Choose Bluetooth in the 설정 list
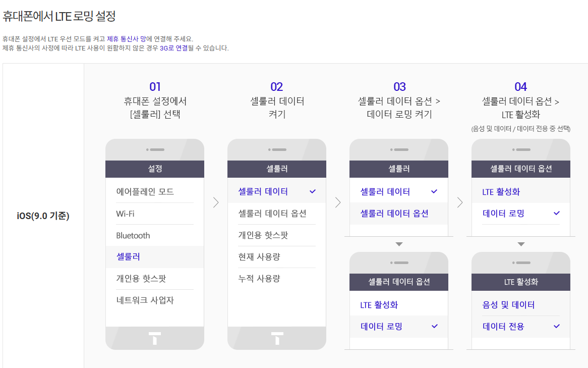The width and height of the screenshot is (588, 368). [155, 235]
